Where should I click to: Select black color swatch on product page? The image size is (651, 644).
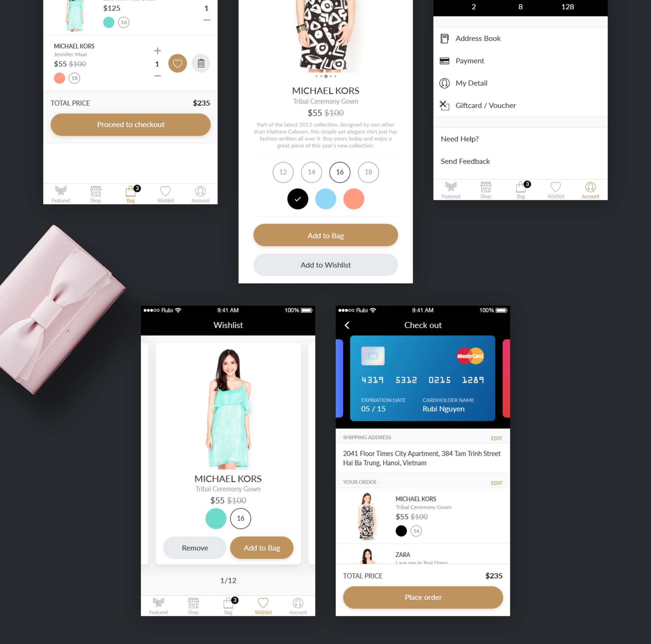click(x=297, y=198)
